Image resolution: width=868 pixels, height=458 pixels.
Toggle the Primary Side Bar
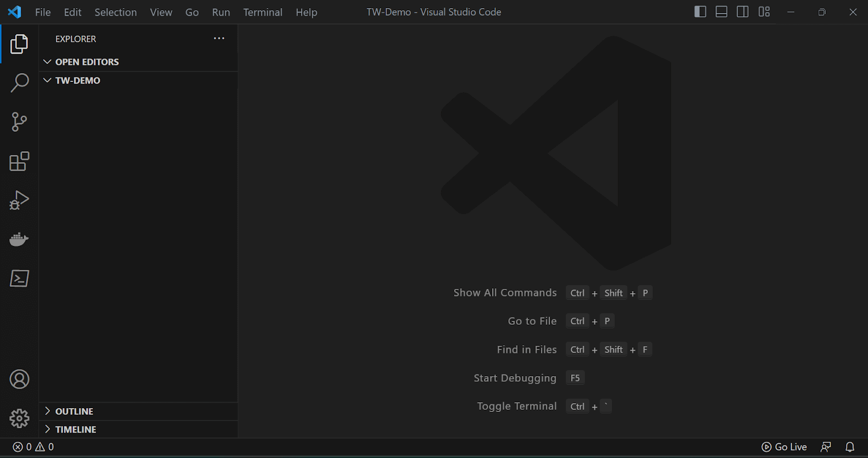click(x=700, y=12)
